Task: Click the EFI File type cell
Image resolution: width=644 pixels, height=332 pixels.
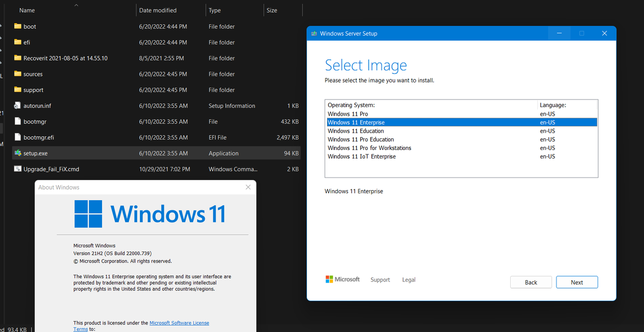Action: 218,137
